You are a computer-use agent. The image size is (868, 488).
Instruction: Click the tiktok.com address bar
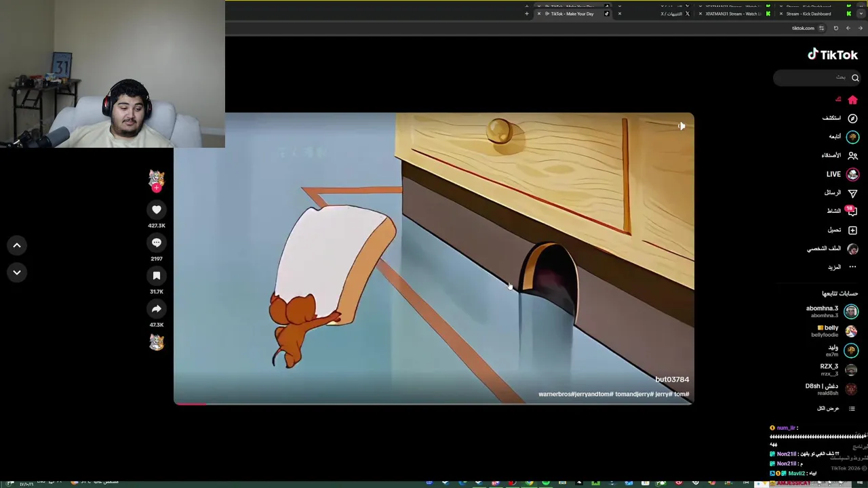803,28
